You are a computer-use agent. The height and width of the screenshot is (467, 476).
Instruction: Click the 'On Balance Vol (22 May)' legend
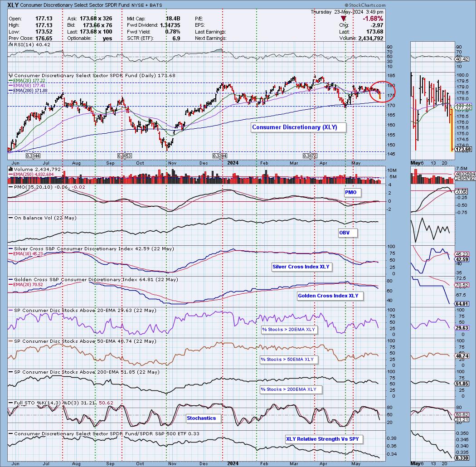click(43, 218)
